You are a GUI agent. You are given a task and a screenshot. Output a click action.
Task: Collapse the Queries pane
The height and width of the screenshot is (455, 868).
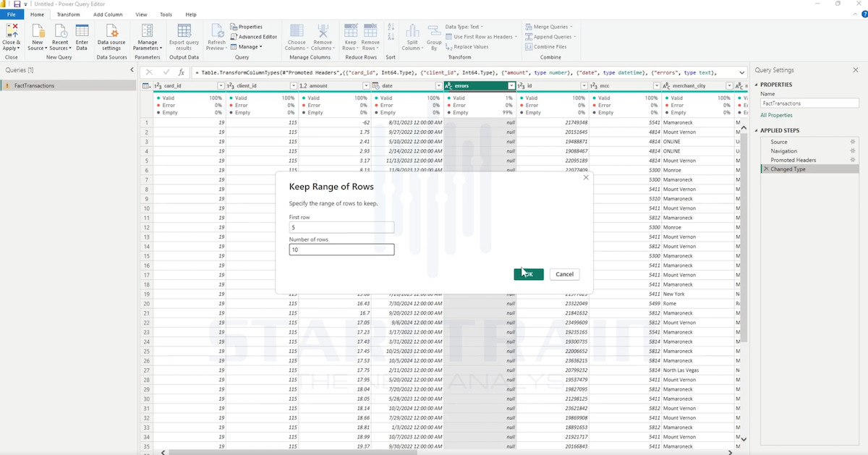coord(132,70)
